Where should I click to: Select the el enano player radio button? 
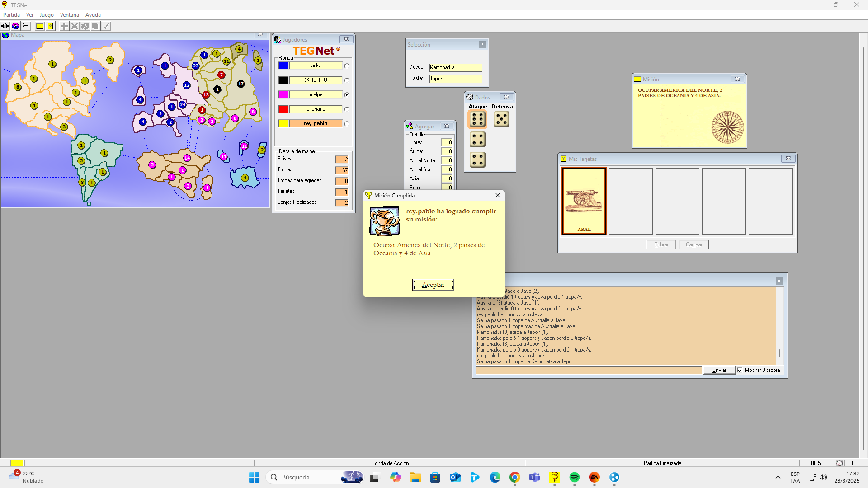tap(346, 109)
